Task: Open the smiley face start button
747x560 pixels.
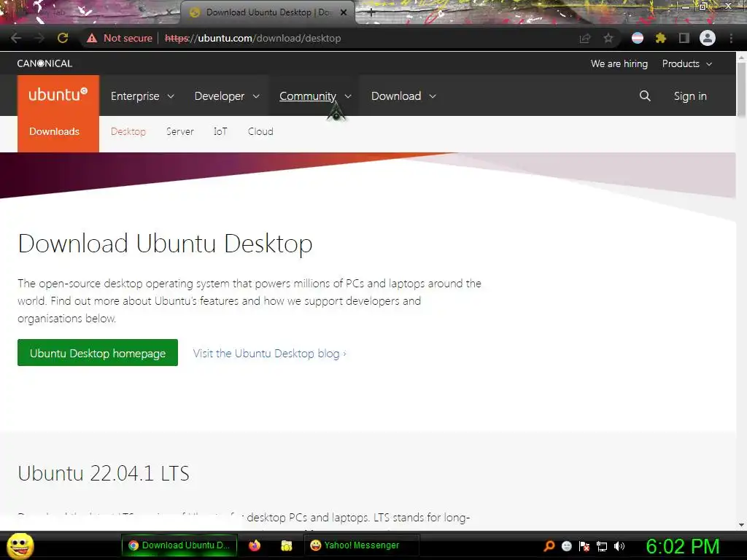Action: (20, 545)
